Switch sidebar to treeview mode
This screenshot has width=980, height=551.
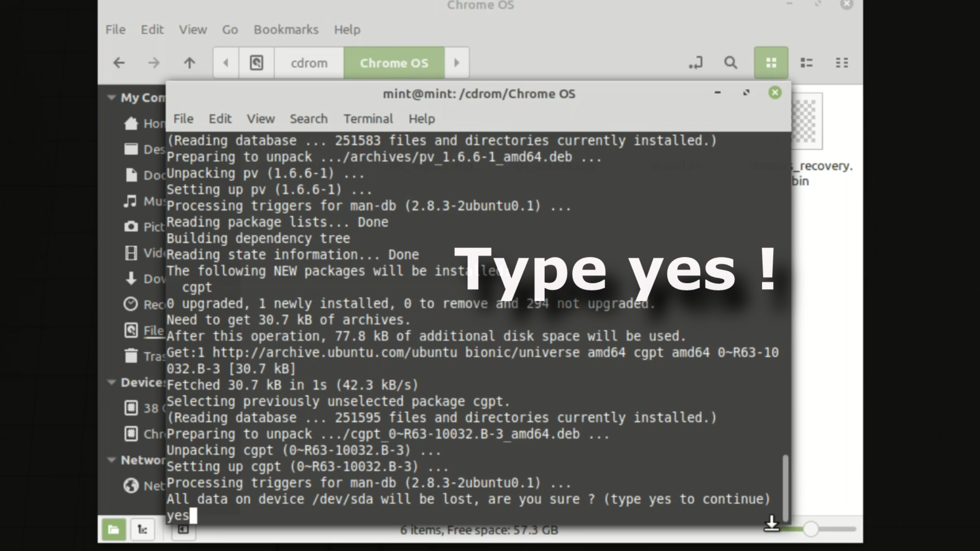[x=142, y=530]
